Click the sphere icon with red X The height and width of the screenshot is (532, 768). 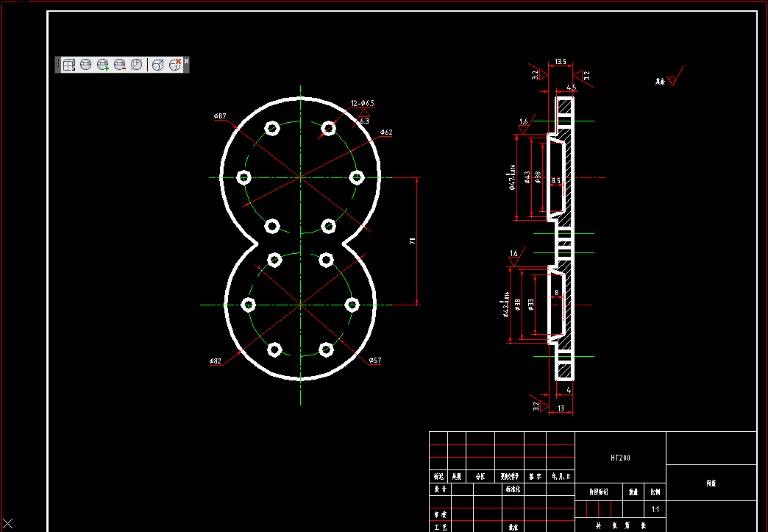coord(175,65)
